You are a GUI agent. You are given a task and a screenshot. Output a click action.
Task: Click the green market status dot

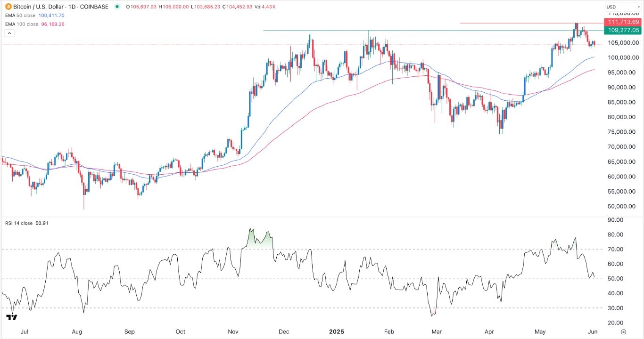(x=117, y=7)
